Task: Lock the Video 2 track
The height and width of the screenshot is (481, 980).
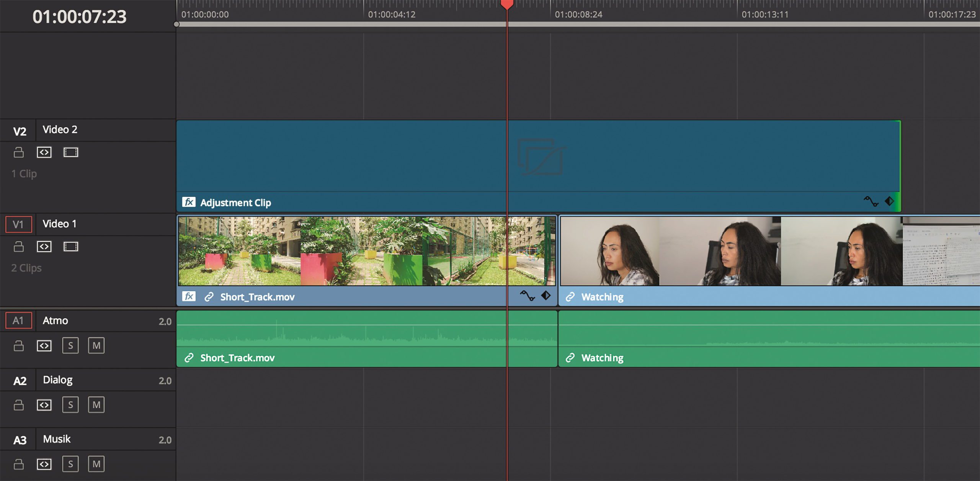Action: click(18, 152)
